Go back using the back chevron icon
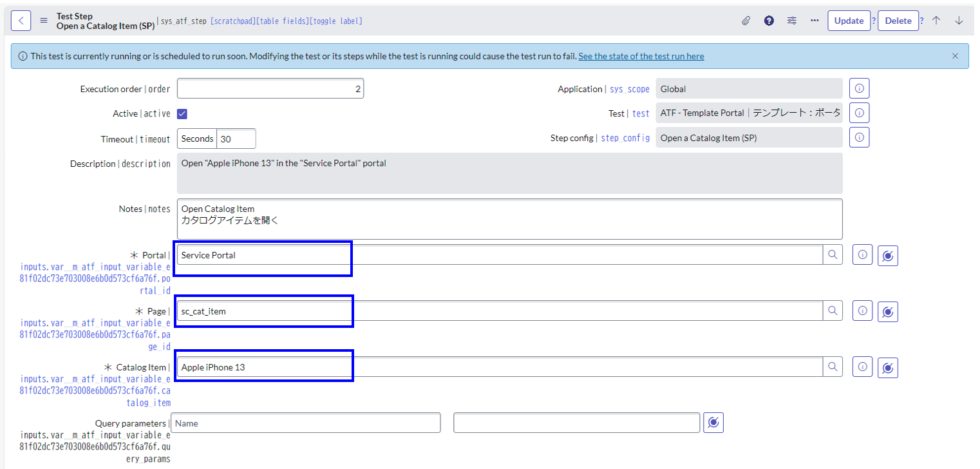This screenshot has width=980, height=469. pyautogui.click(x=21, y=20)
